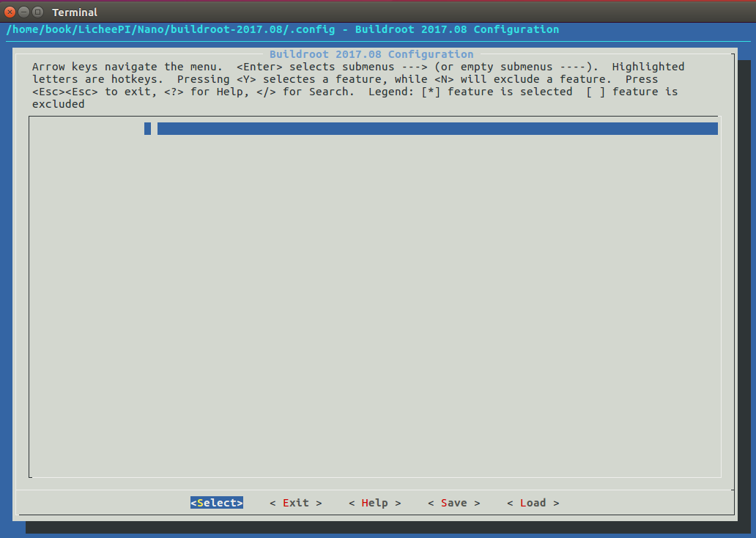
Task: Maximize the Terminal window
Action: pos(37,12)
